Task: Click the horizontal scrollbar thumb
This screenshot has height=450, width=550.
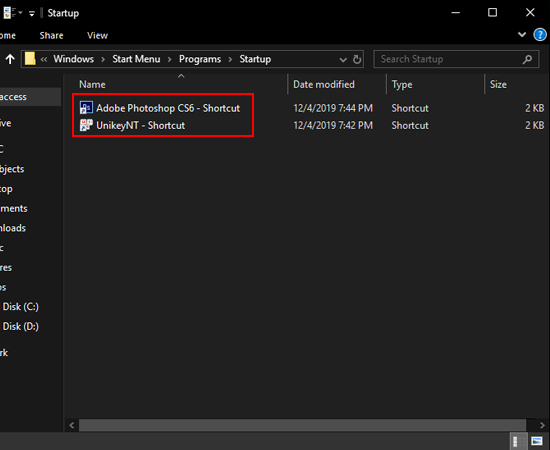Action: [x=302, y=425]
